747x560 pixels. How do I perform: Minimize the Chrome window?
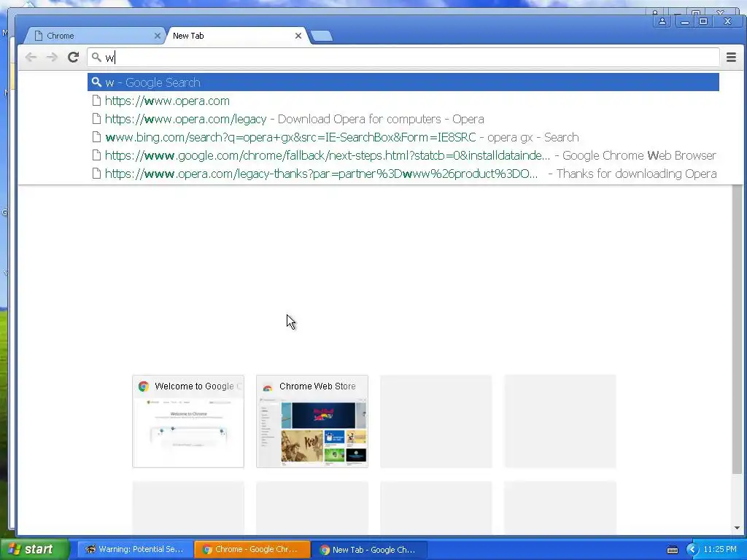pyautogui.click(x=684, y=21)
